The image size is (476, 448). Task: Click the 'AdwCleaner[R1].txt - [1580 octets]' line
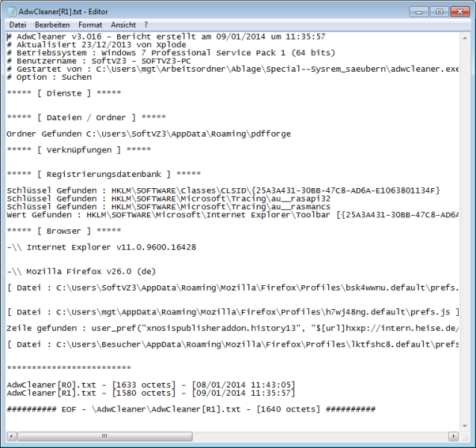[x=151, y=393]
